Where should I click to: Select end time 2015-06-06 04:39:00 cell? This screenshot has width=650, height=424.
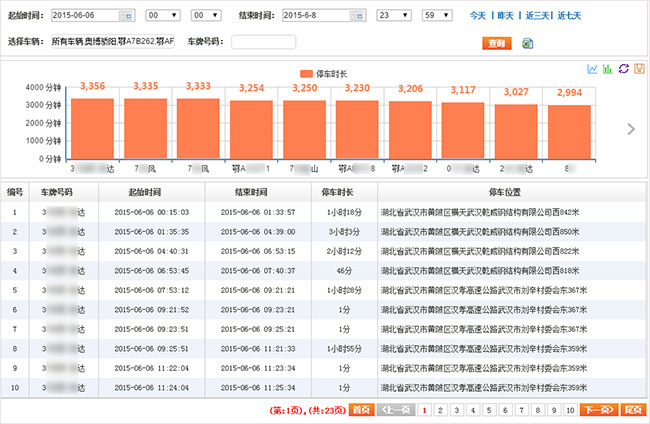(x=258, y=232)
